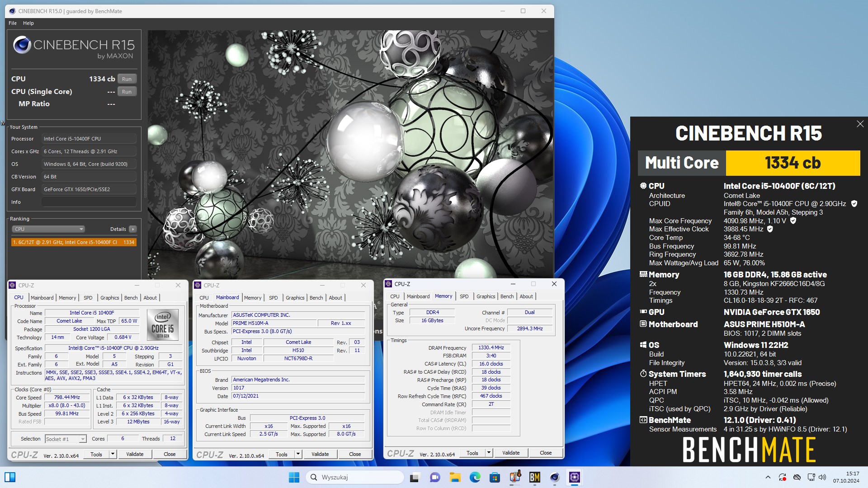This screenshot has width=868, height=488.
Task: Open the OneDrive cloud tray icon
Action: coord(797,477)
